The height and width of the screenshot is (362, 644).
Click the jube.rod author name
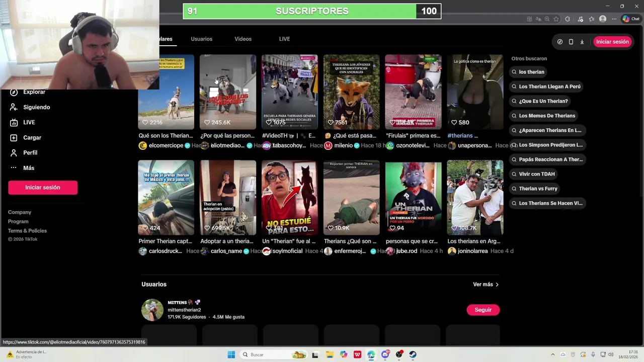[x=407, y=251]
